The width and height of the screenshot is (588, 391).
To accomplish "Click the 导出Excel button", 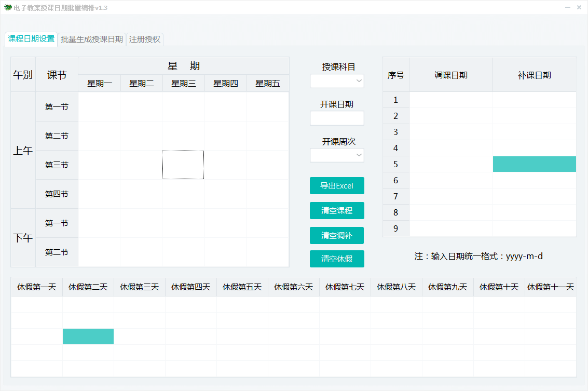I will pyautogui.click(x=337, y=185).
